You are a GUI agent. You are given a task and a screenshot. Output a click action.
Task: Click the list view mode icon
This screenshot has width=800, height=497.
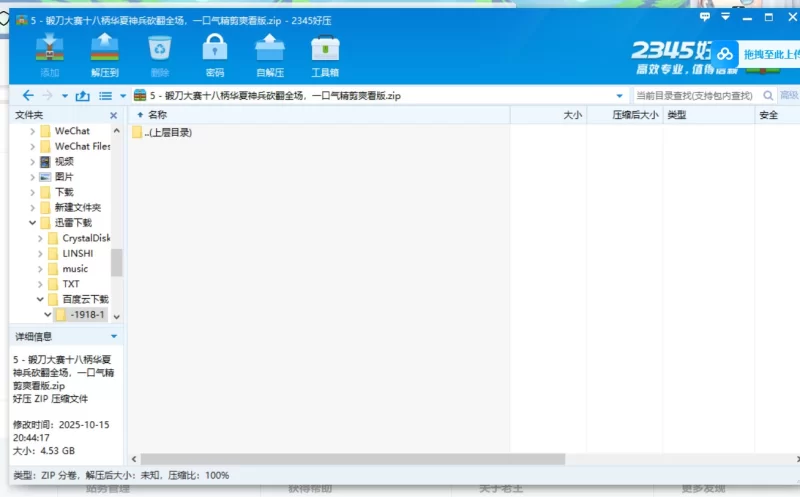(x=106, y=95)
